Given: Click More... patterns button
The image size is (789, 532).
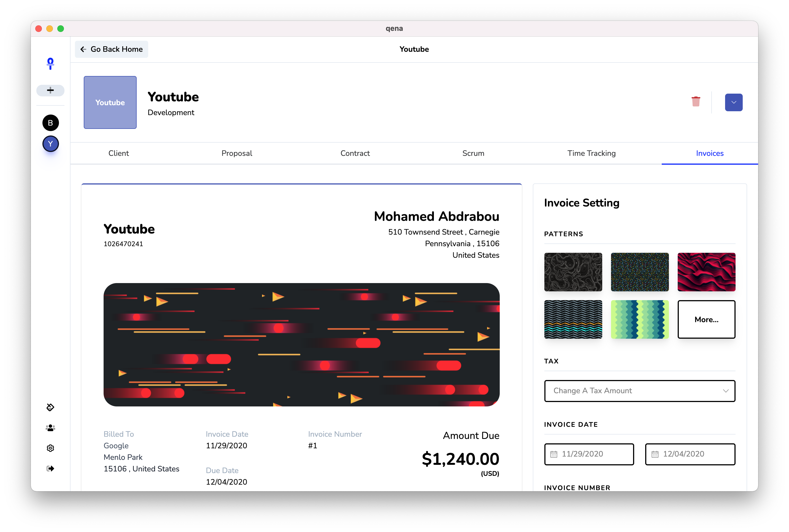Looking at the screenshot, I should click(706, 320).
